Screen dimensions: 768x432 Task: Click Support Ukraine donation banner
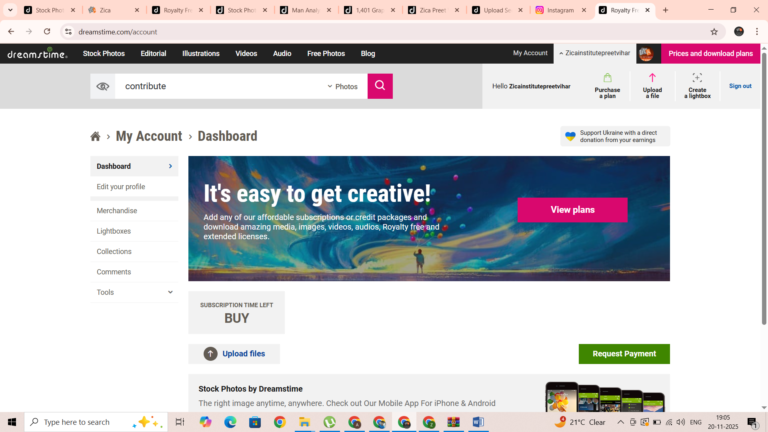tap(615, 136)
